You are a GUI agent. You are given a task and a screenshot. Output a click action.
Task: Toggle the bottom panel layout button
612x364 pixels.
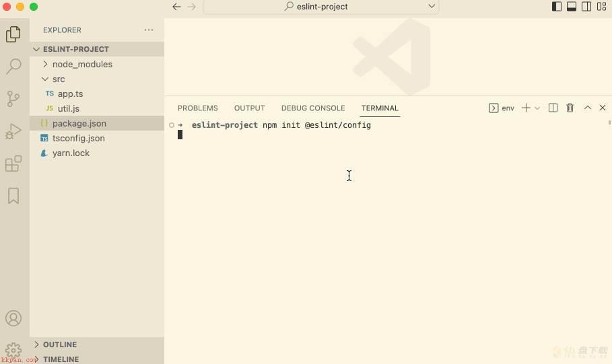click(x=572, y=7)
